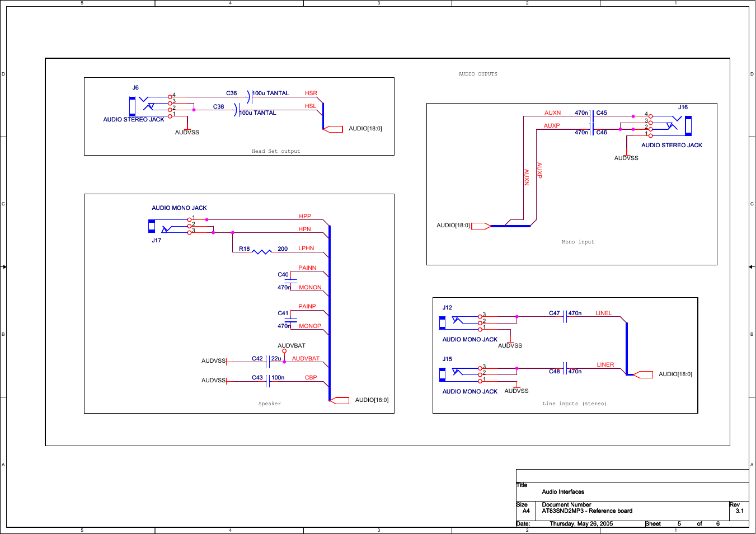
Task: Click the C46 capacitor symbol
Action: click(592, 129)
